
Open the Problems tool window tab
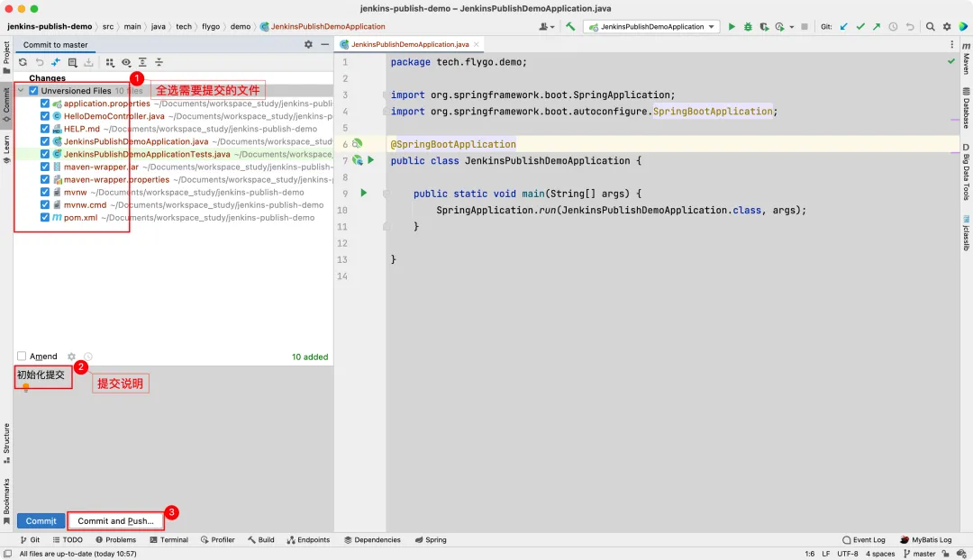click(115, 539)
